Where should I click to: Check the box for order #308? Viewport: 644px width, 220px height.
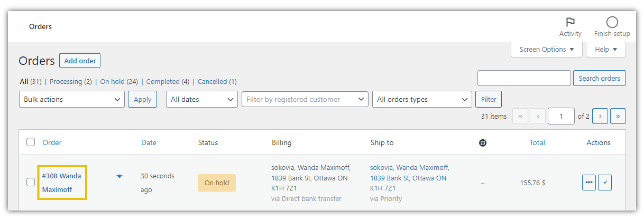click(31, 182)
